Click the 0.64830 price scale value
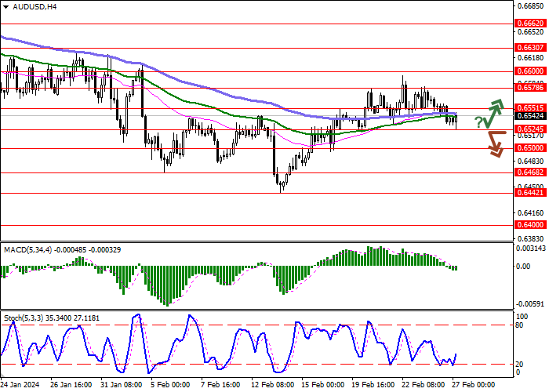This screenshot has width=549, height=392. click(x=530, y=161)
